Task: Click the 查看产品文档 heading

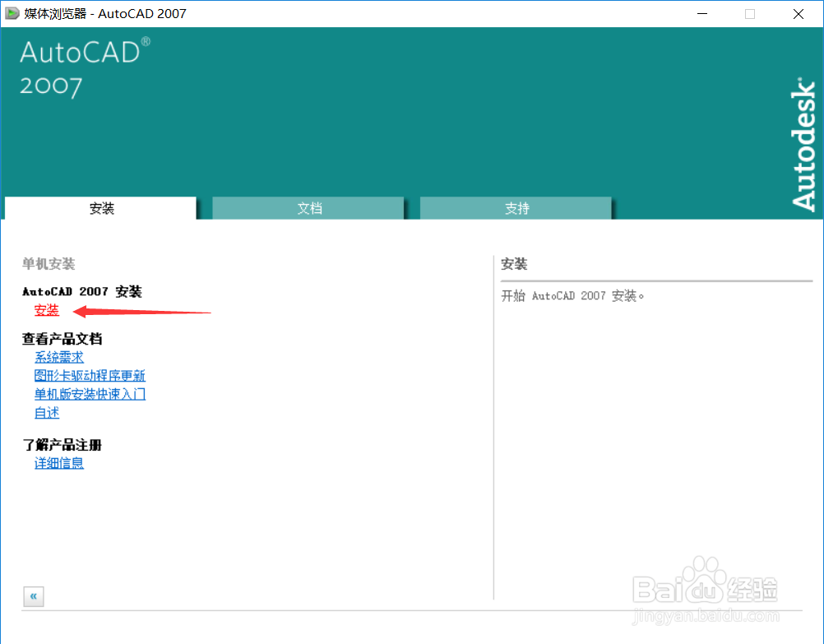Action: click(62, 339)
